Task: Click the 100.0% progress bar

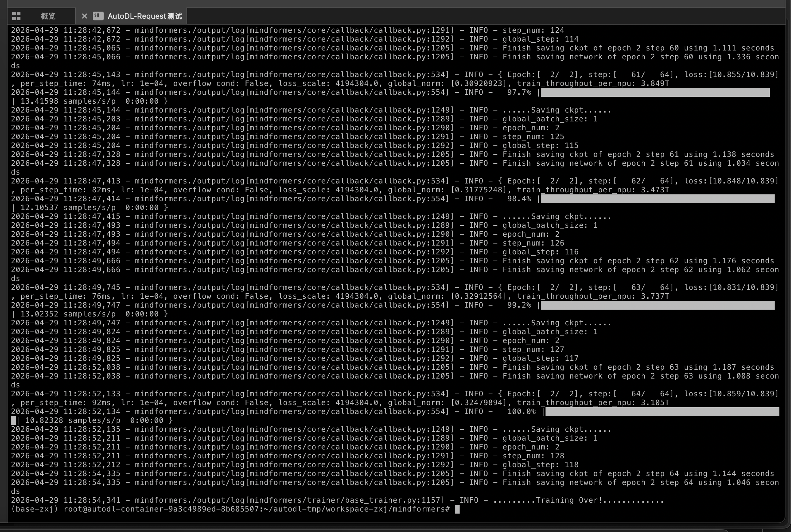Action: click(662, 412)
